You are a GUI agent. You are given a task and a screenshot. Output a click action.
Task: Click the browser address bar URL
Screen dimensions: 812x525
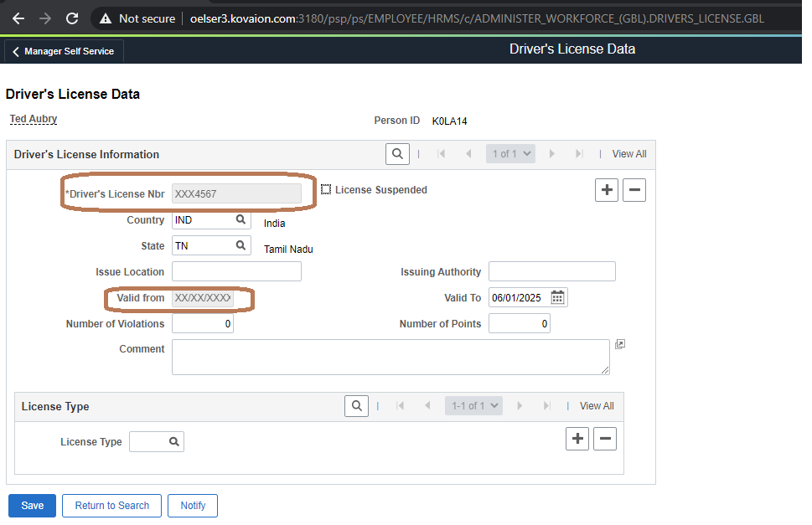477,18
